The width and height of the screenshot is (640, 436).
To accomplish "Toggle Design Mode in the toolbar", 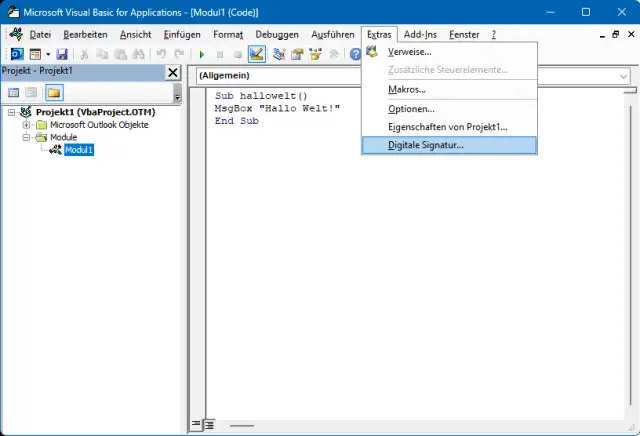I will coord(257,53).
